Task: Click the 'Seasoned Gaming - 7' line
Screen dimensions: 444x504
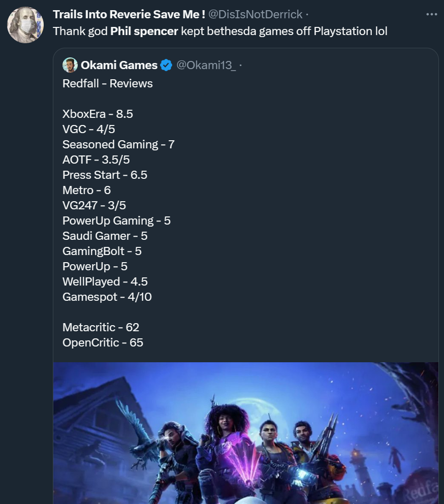Action: (x=118, y=144)
